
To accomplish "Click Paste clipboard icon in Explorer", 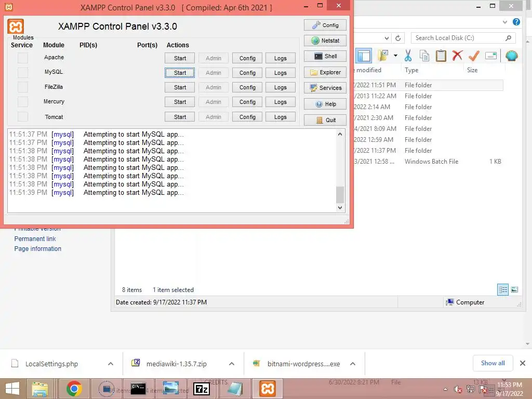I will (441, 55).
